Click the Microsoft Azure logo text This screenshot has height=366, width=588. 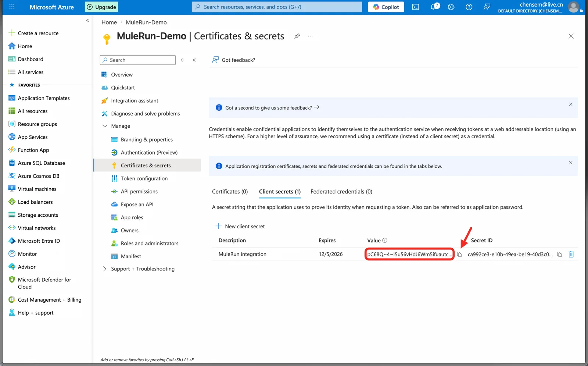[52, 7]
